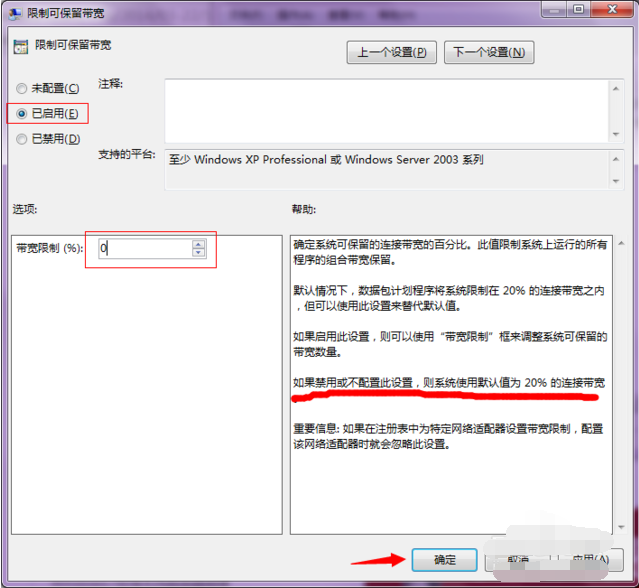This screenshot has width=639, height=588.
Task: Increase bandwidth limit with up spinner arrow
Action: (198, 244)
